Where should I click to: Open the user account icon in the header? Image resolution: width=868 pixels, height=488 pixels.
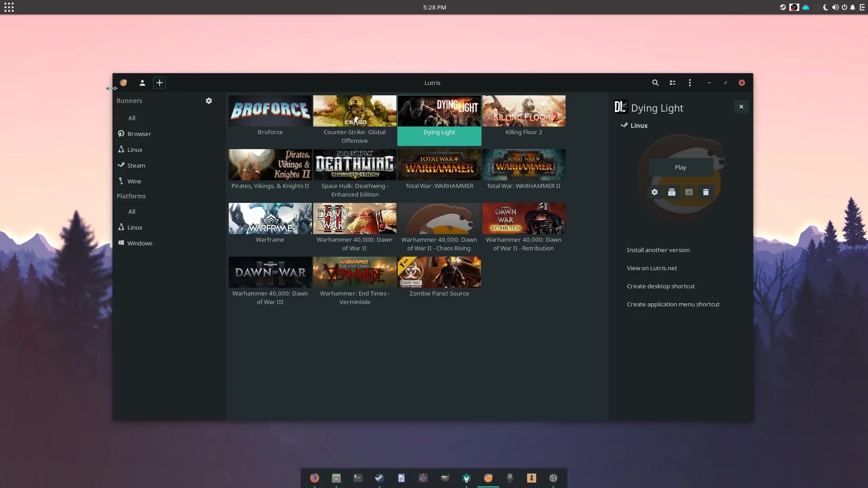[142, 83]
